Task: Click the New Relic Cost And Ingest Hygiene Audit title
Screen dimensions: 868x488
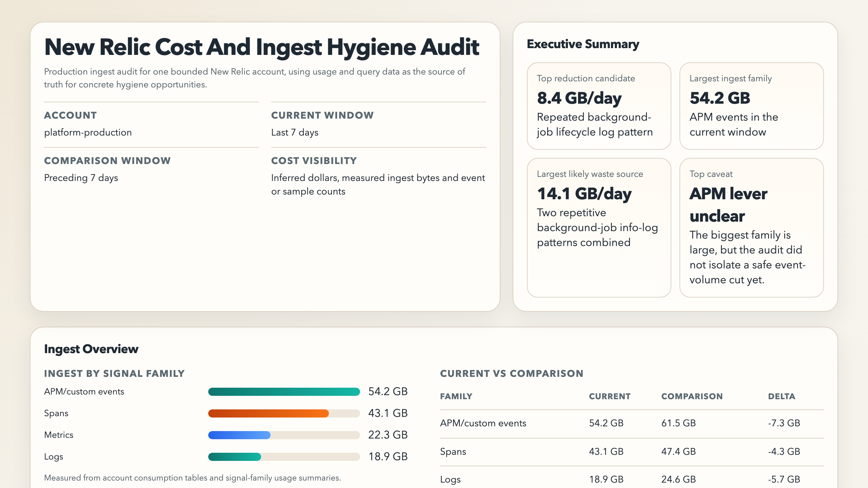Action: coord(261,47)
